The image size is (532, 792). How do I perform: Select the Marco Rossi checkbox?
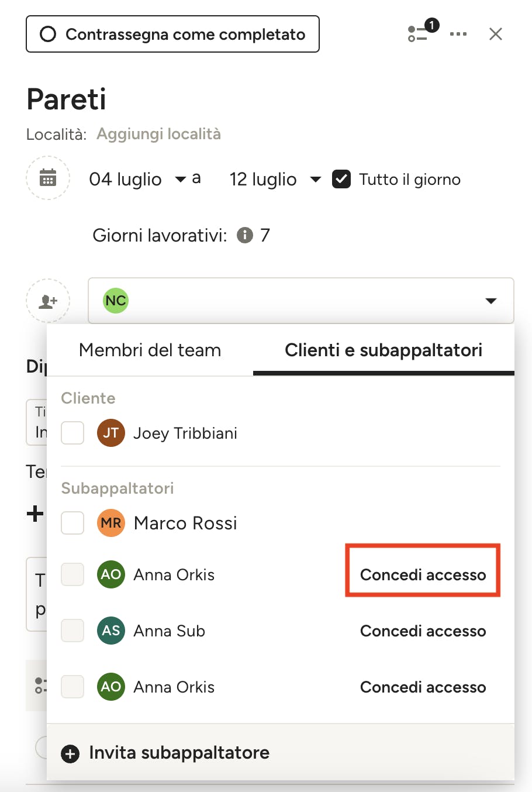[x=72, y=523]
